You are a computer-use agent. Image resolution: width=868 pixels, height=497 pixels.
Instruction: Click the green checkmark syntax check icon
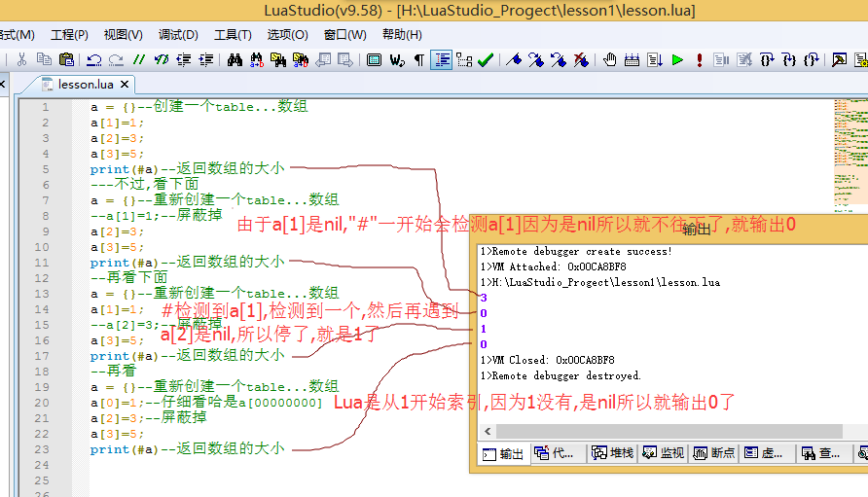click(x=486, y=59)
